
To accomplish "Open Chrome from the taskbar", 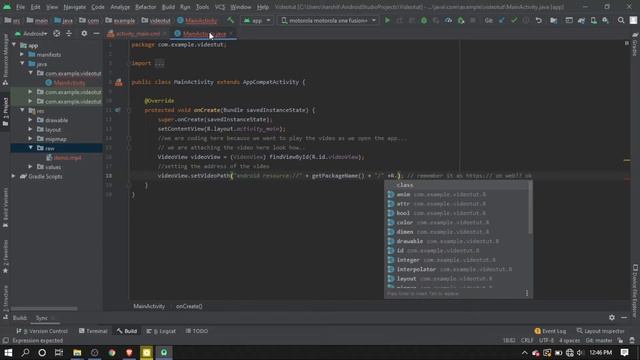I will coord(112,353).
